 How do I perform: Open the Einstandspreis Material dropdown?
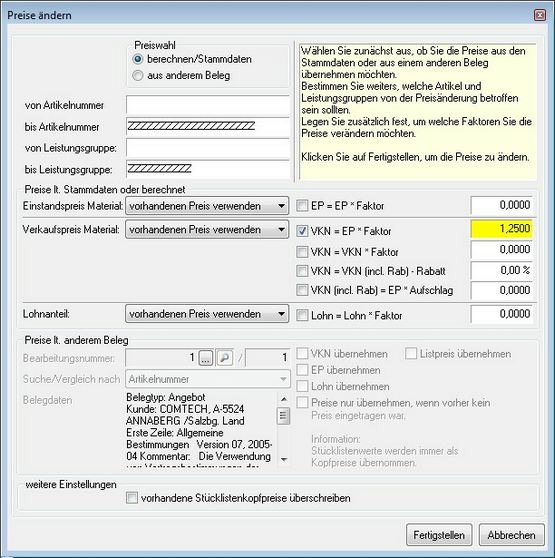(x=207, y=206)
